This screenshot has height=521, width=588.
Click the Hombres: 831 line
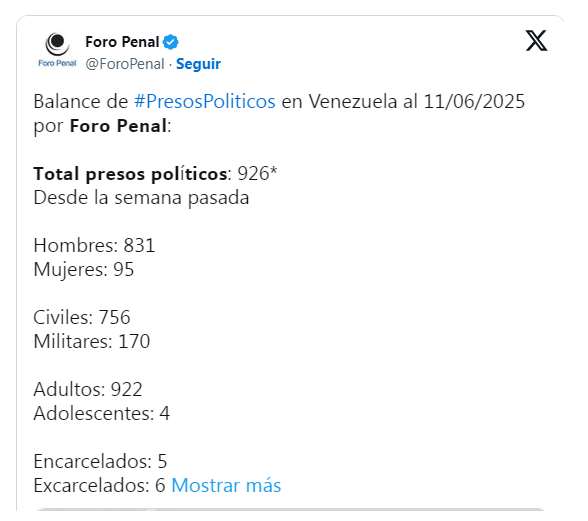coord(94,246)
